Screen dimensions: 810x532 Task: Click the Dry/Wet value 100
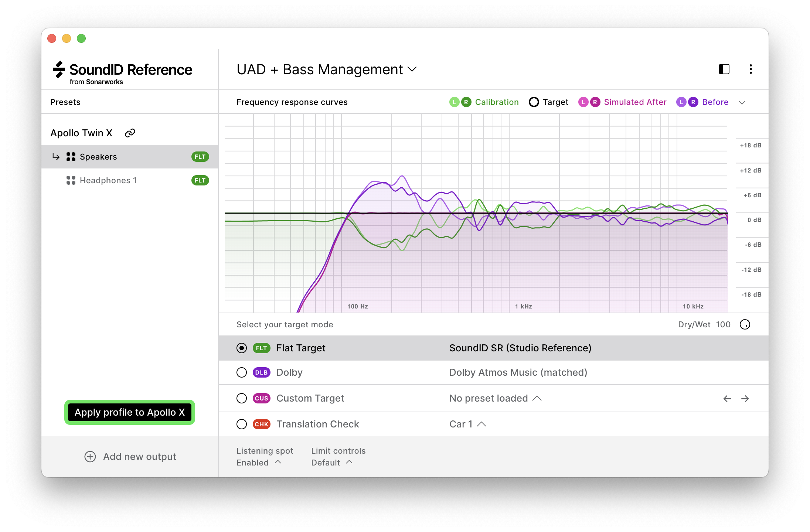coord(723,324)
